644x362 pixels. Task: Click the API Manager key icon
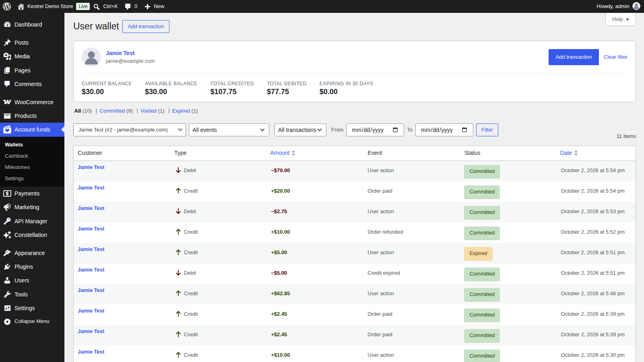(x=7, y=221)
